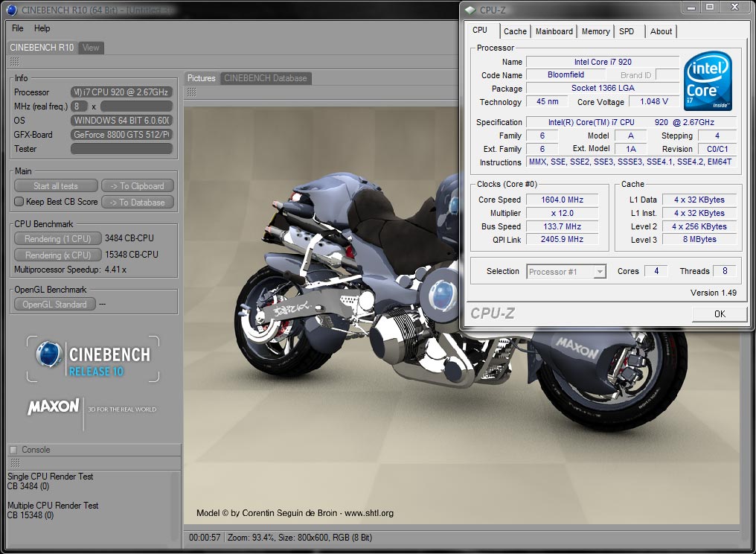Image resolution: width=756 pixels, height=554 pixels.
Task: Click the CINEBENCH Release 10 logo
Action: [93, 359]
